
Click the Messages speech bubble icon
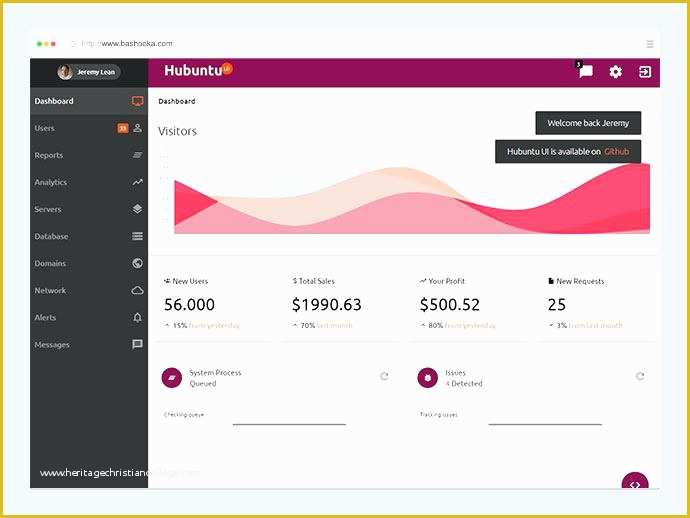[137, 344]
